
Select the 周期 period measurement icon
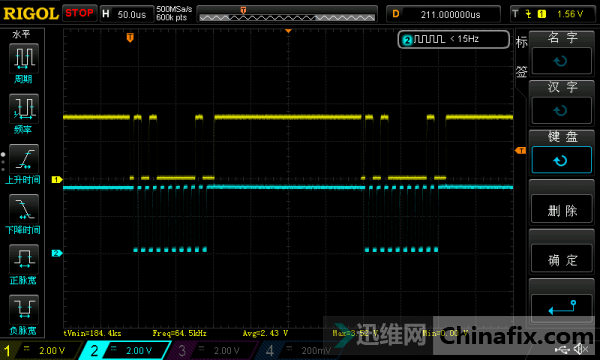coord(24,58)
